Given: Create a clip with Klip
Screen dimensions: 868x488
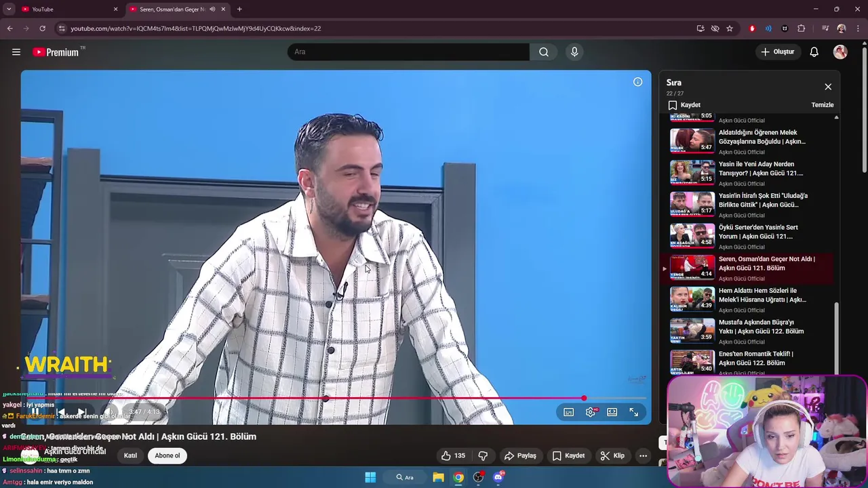Looking at the screenshot, I should (x=612, y=455).
